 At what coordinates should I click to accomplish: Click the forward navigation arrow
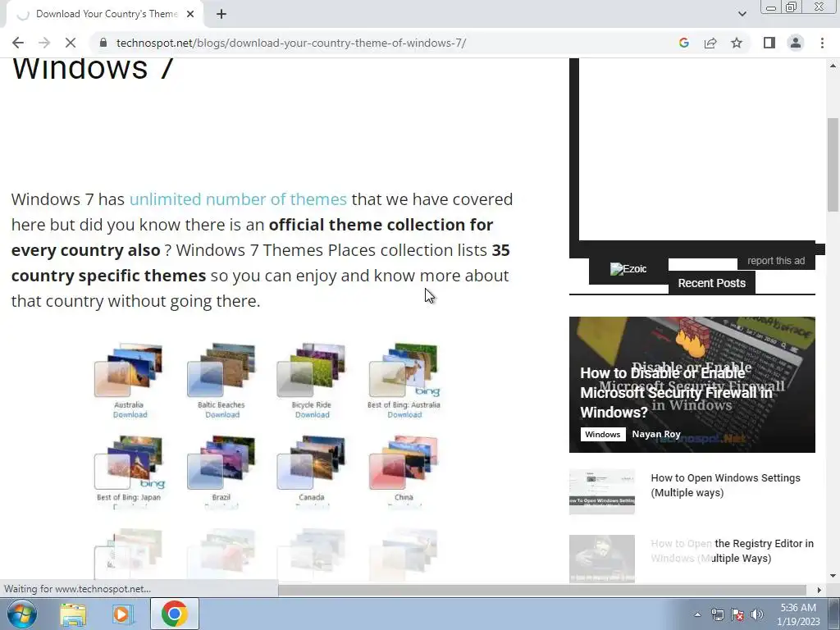(x=44, y=43)
